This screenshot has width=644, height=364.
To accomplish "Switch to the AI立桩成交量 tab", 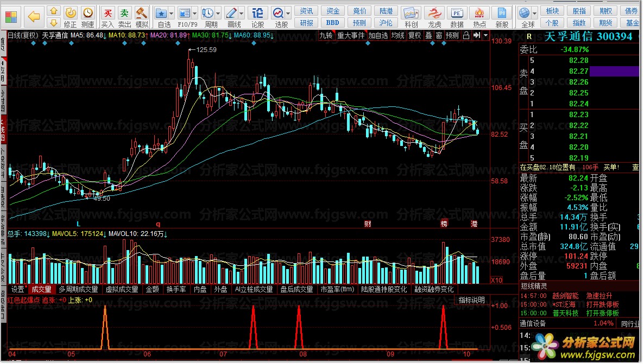I will (254, 289).
